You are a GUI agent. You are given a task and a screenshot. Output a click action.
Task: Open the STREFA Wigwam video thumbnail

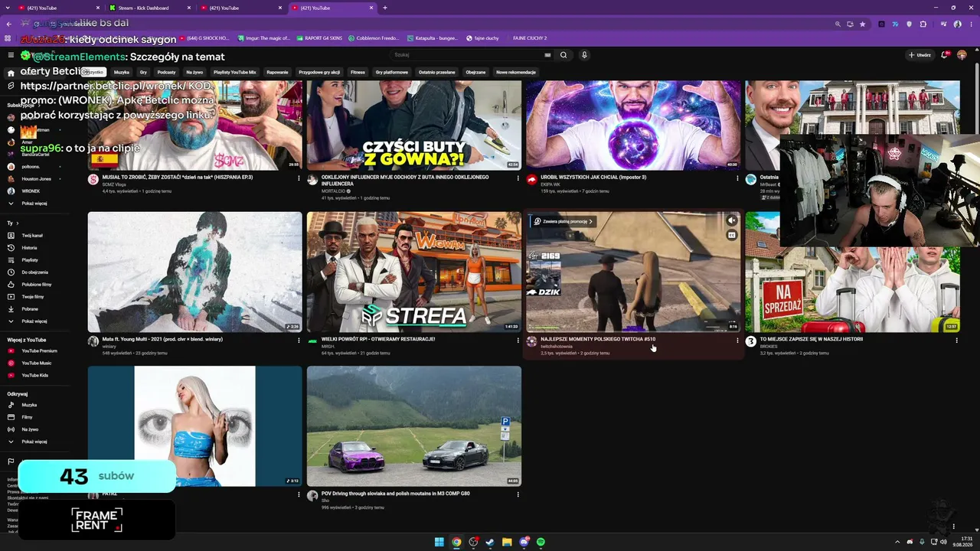click(413, 272)
